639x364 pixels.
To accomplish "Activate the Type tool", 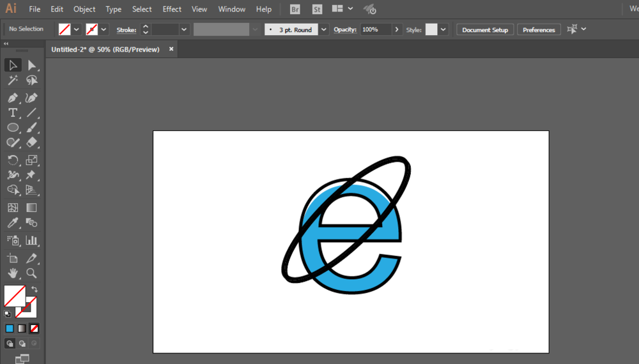I will tap(13, 113).
